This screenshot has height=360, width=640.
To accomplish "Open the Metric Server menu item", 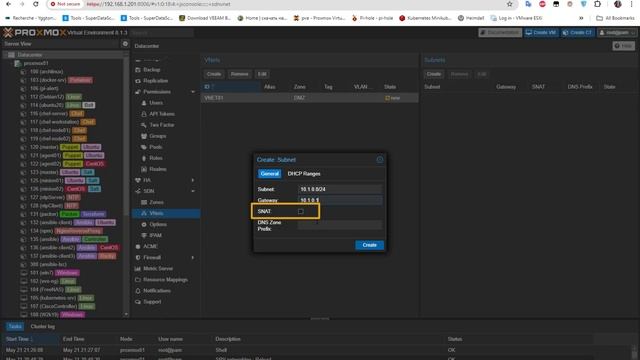I will (158, 269).
